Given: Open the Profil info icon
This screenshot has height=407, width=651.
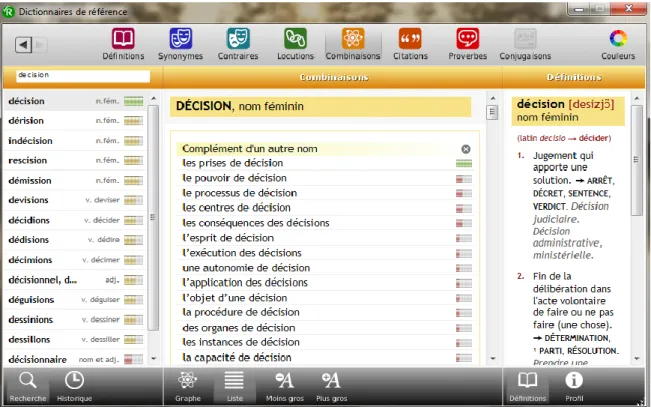Looking at the screenshot, I should point(574,380).
